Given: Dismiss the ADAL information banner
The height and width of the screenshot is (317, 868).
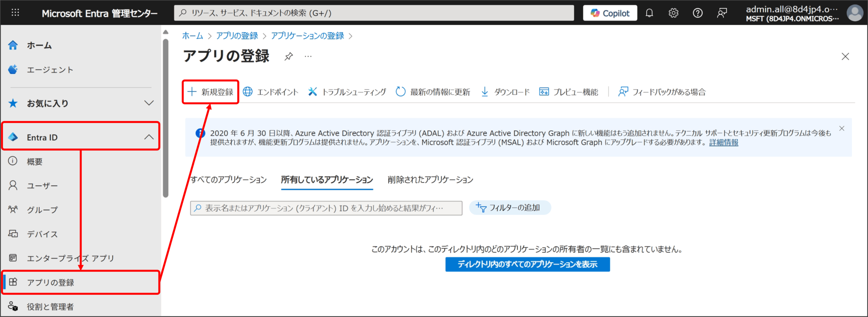Looking at the screenshot, I should pyautogui.click(x=842, y=128).
